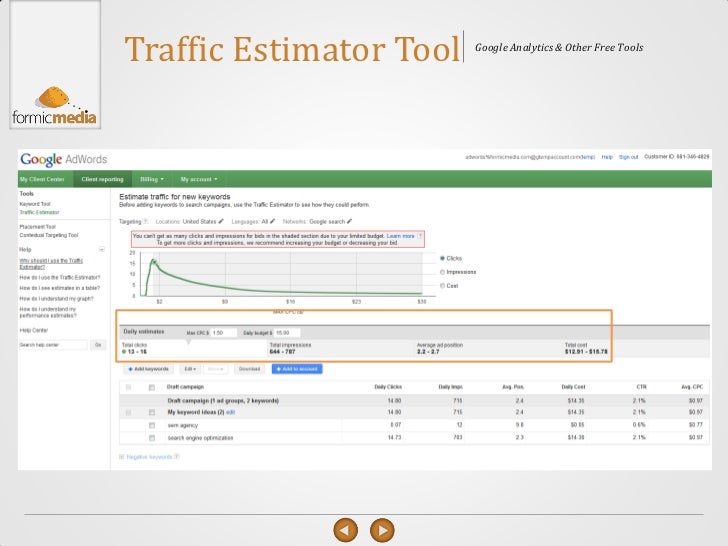728x546 pixels.
Task: Click the Google AdWords logo
Action: [64, 159]
